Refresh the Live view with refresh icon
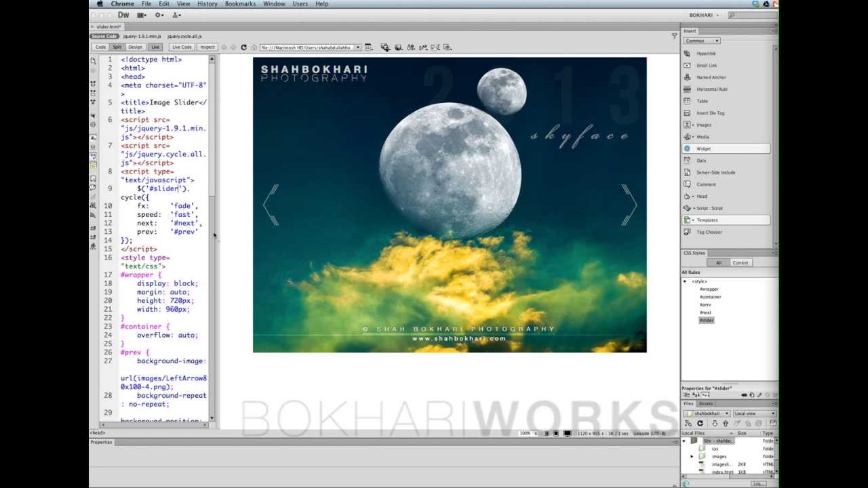Image resolution: width=868 pixels, height=488 pixels. coord(243,47)
